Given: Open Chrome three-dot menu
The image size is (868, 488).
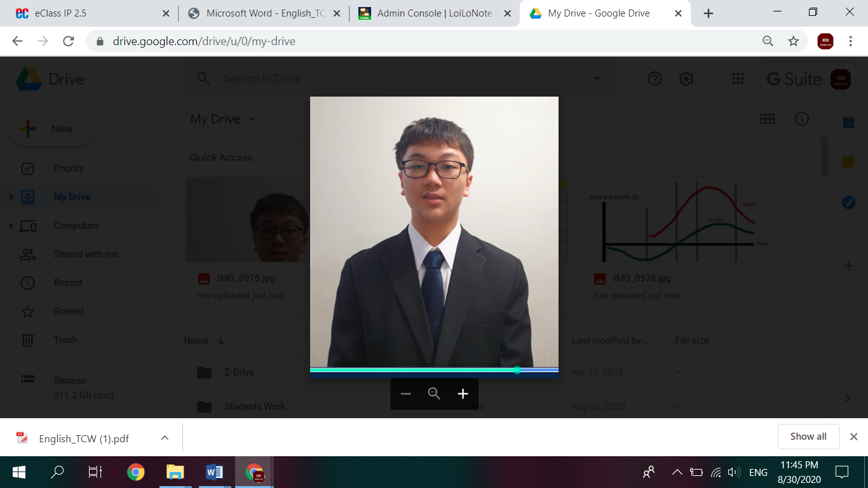Looking at the screenshot, I should coord(851,41).
